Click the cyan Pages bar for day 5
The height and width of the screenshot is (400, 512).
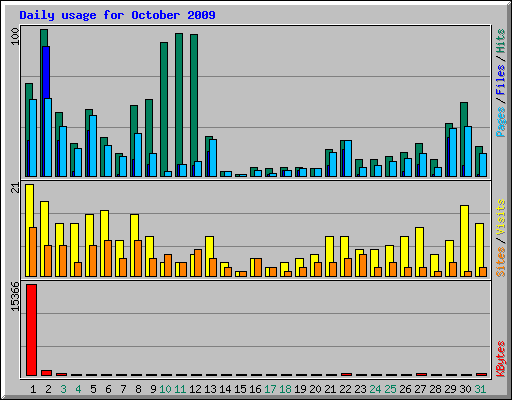click(x=93, y=146)
